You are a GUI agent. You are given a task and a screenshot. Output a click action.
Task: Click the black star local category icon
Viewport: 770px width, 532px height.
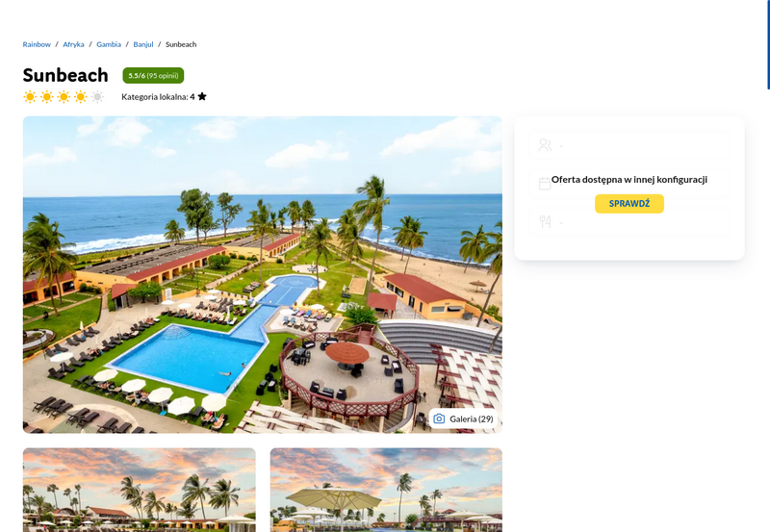202,96
